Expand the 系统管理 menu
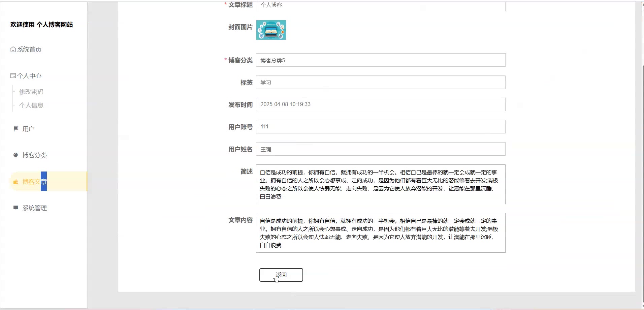This screenshot has width=644, height=310. pos(34,208)
